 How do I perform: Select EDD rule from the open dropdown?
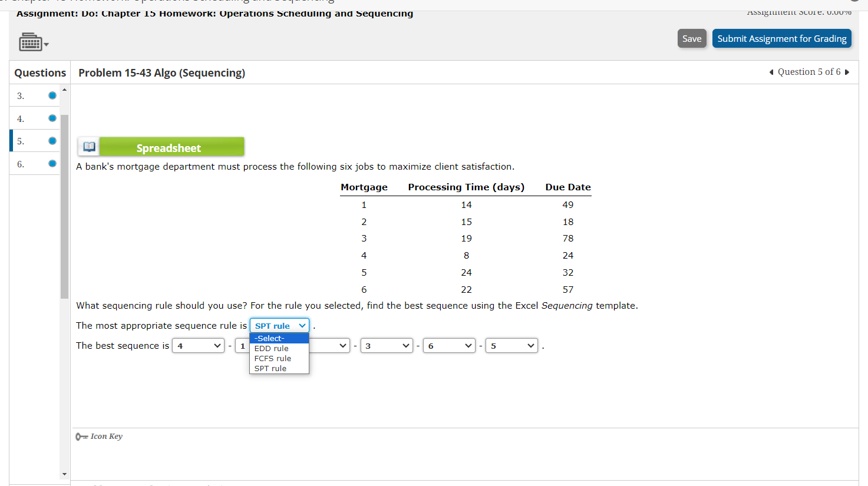point(271,348)
